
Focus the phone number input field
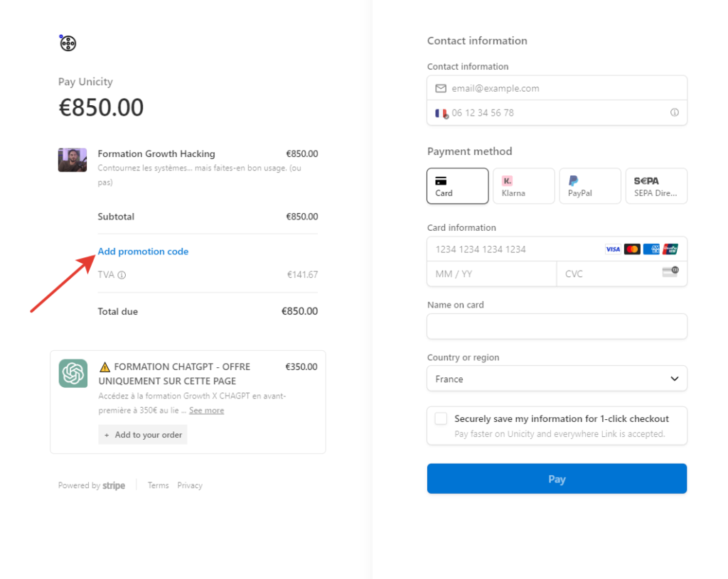click(557, 113)
